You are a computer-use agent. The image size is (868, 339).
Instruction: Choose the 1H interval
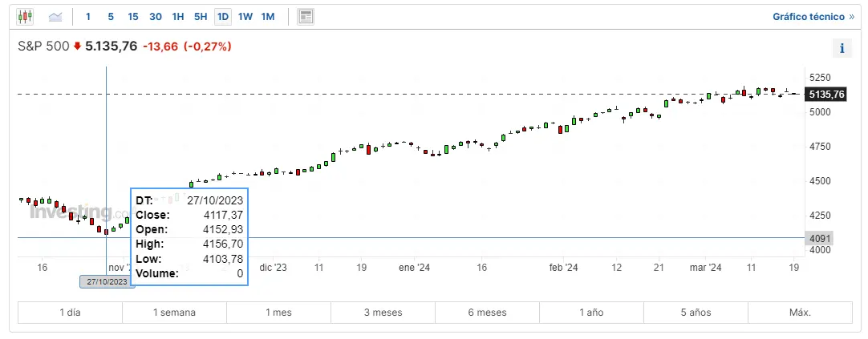click(178, 17)
